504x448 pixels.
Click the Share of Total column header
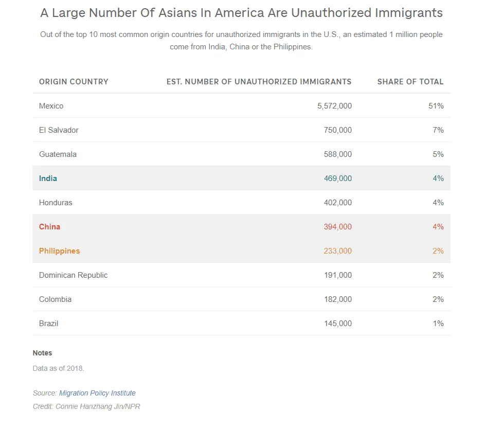410,82
